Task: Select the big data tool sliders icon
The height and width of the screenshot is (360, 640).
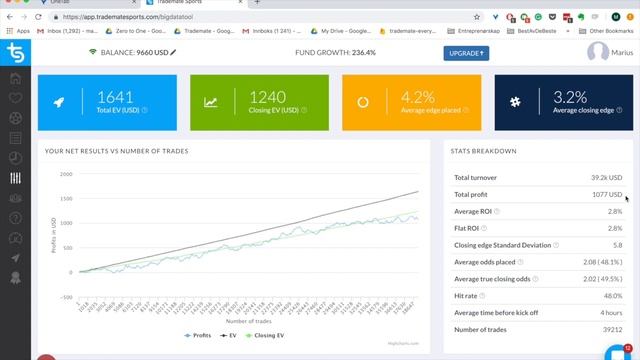Action: [16, 178]
